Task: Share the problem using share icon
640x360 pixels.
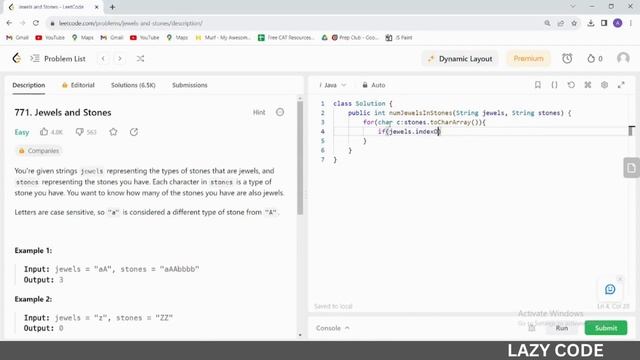Action: pyautogui.click(x=134, y=132)
